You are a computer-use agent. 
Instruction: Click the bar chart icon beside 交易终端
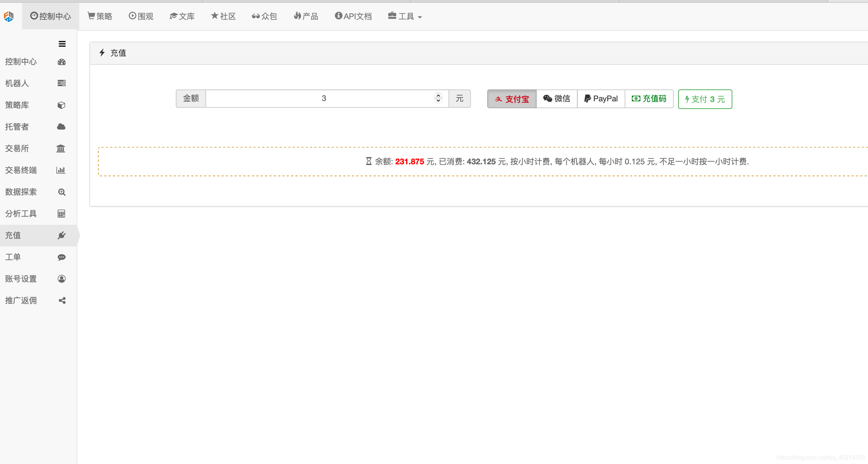(61, 170)
